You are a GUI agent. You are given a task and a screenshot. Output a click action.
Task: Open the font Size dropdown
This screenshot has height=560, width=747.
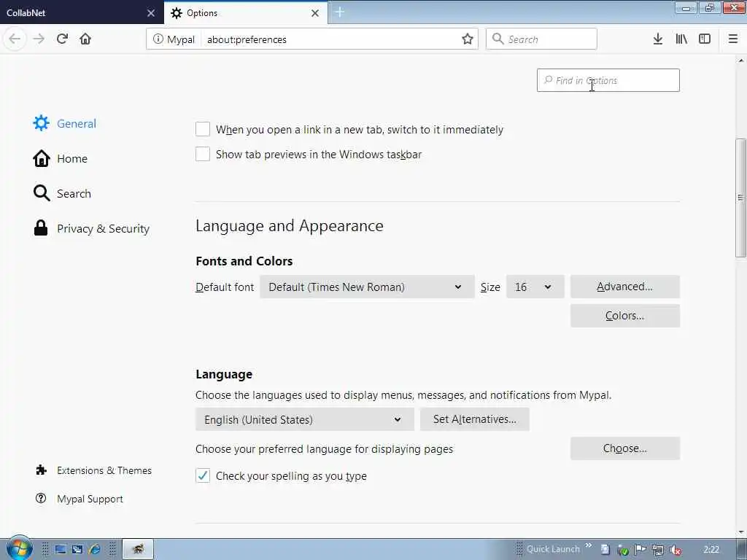(x=535, y=287)
